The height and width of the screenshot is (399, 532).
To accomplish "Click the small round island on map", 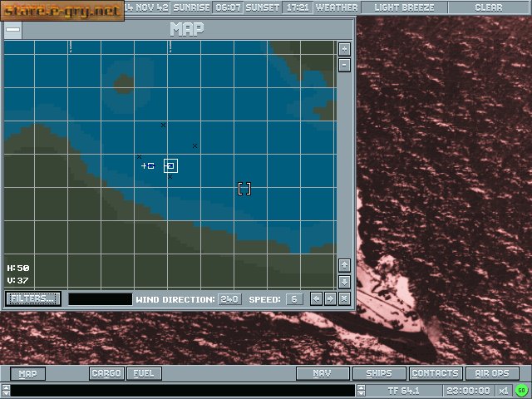I will pos(124,84).
